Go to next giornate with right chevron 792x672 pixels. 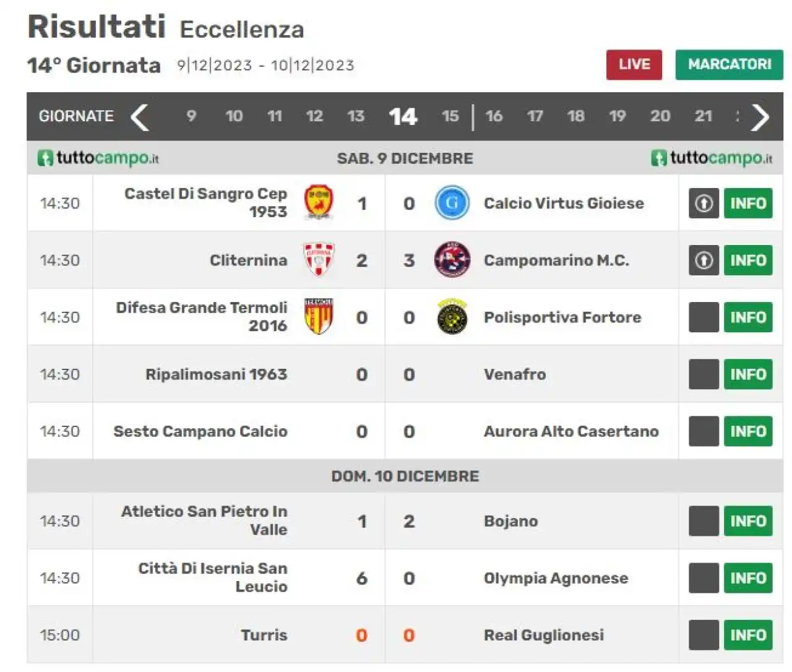pos(760,117)
